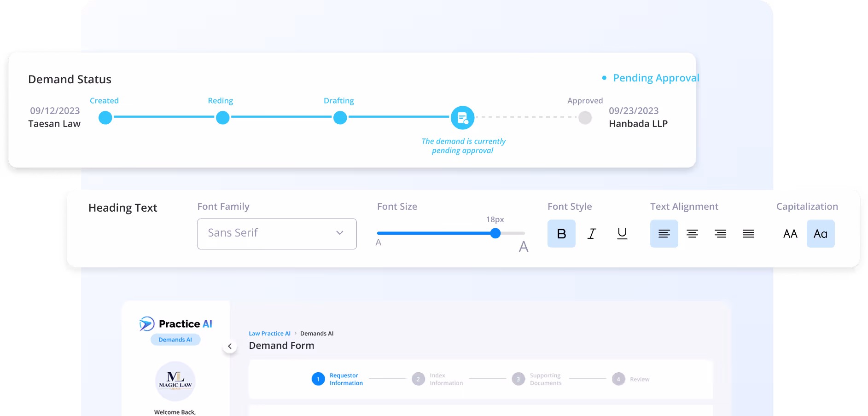Select left text alignment
868x416 pixels.
[x=664, y=233]
